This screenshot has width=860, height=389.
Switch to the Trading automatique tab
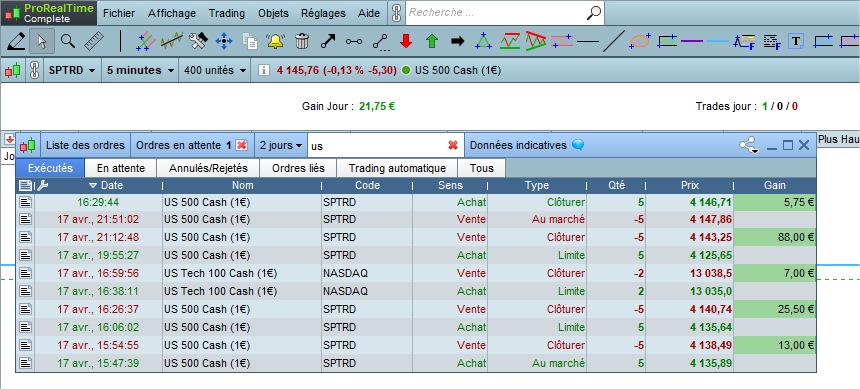point(397,168)
